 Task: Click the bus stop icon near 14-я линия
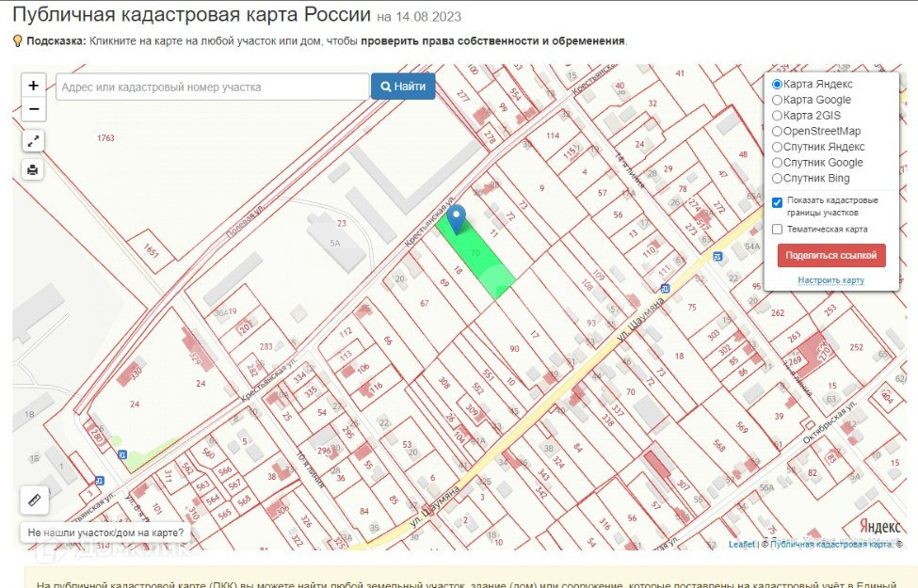tap(717, 256)
